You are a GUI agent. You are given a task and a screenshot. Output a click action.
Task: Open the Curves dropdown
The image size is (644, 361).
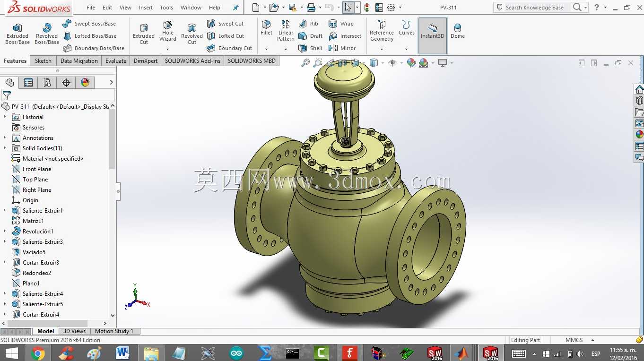click(x=406, y=49)
